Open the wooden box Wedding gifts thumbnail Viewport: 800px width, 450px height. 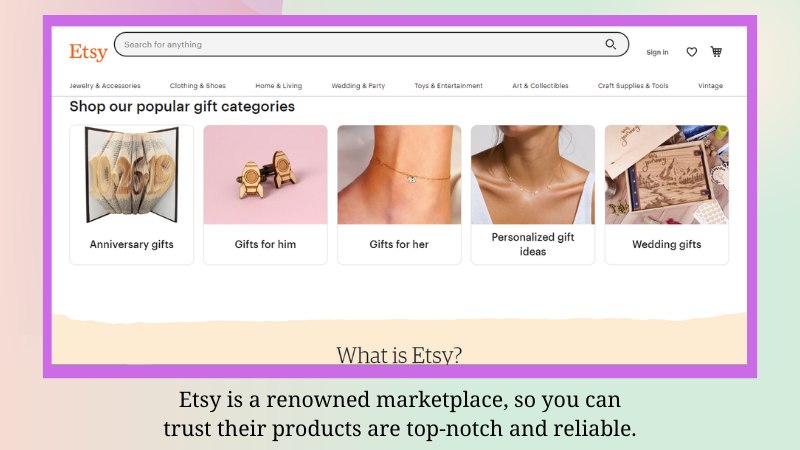pos(666,174)
